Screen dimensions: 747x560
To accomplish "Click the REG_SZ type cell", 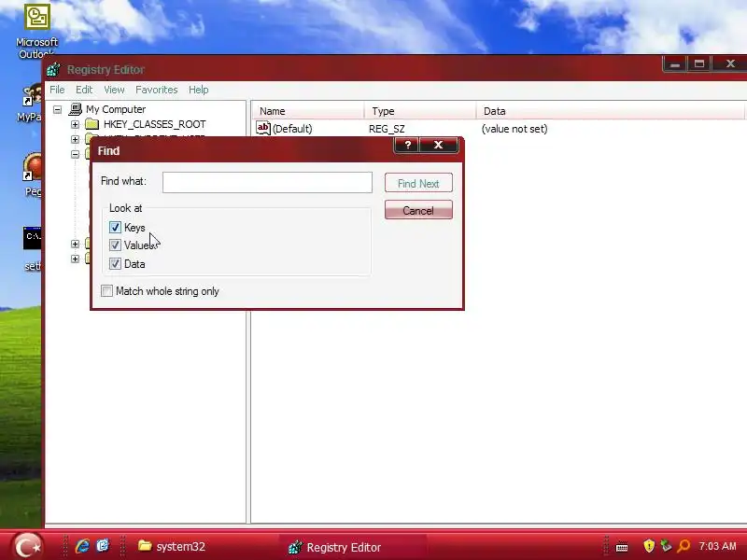I will (x=387, y=129).
